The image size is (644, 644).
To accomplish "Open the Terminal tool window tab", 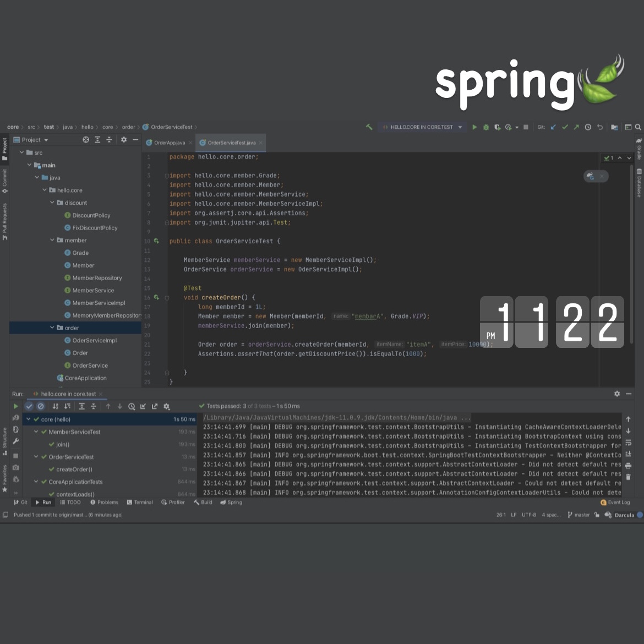I will coord(140,503).
